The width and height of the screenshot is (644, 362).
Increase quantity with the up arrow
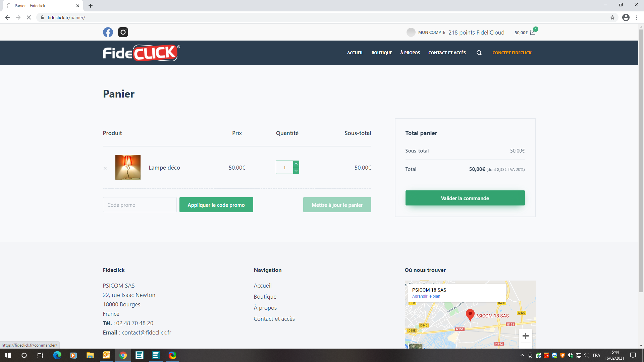296,164
